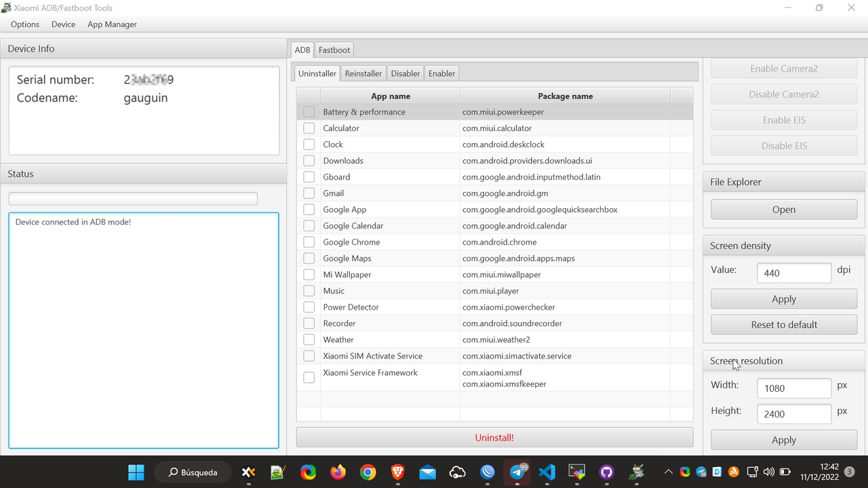868x488 pixels.
Task: Open Brave browser from the taskbar
Action: pyautogui.click(x=397, y=472)
